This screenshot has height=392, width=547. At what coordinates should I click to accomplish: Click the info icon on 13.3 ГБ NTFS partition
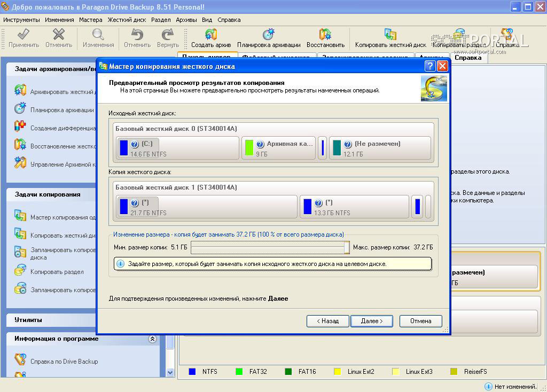(x=318, y=203)
